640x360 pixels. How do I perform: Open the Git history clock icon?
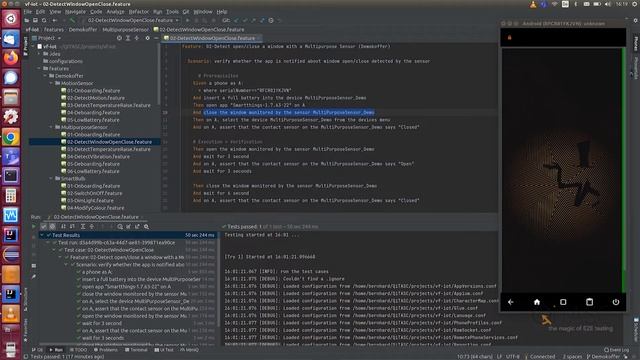271,20
